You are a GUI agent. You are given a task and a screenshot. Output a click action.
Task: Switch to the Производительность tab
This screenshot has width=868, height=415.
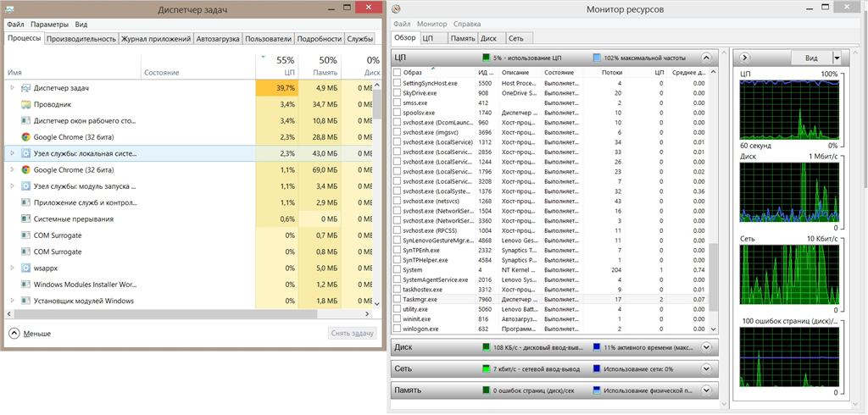click(81, 39)
